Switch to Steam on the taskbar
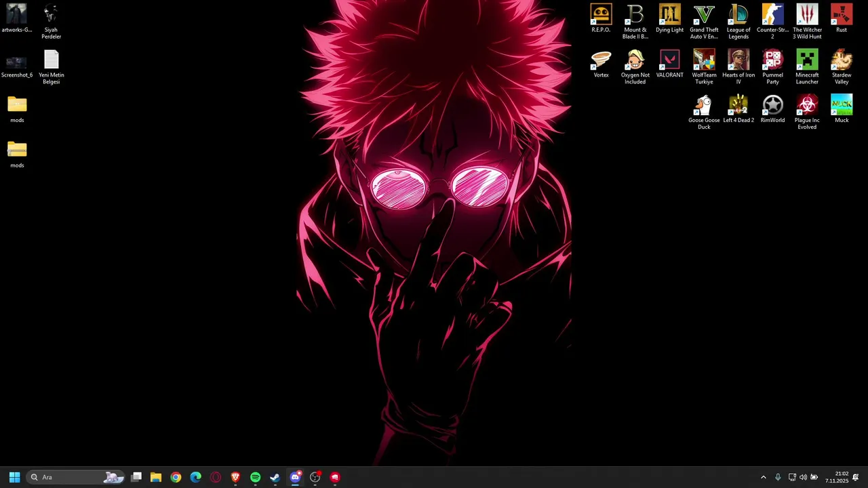868x488 pixels. [275, 477]
